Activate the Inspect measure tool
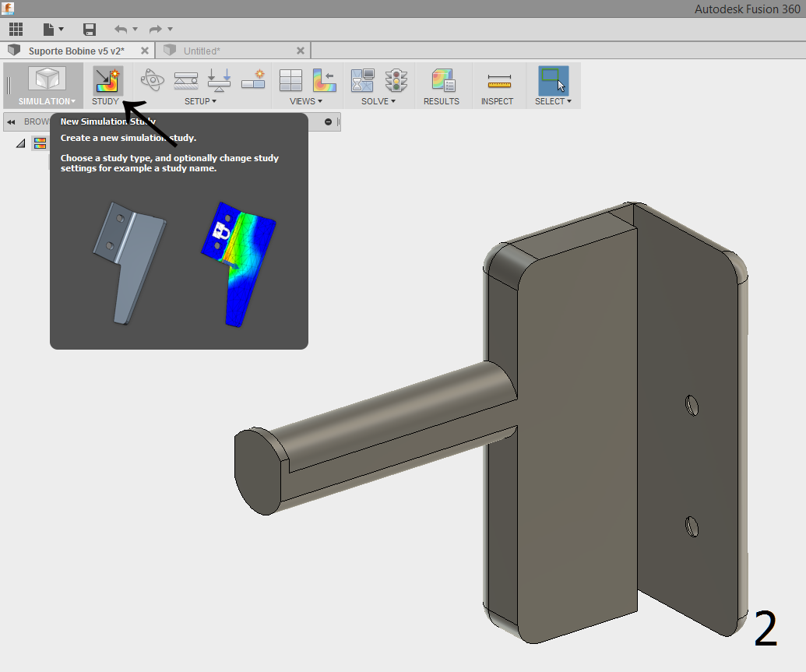The width and height of the screenshot is (806, 672). tap(498, 80)
